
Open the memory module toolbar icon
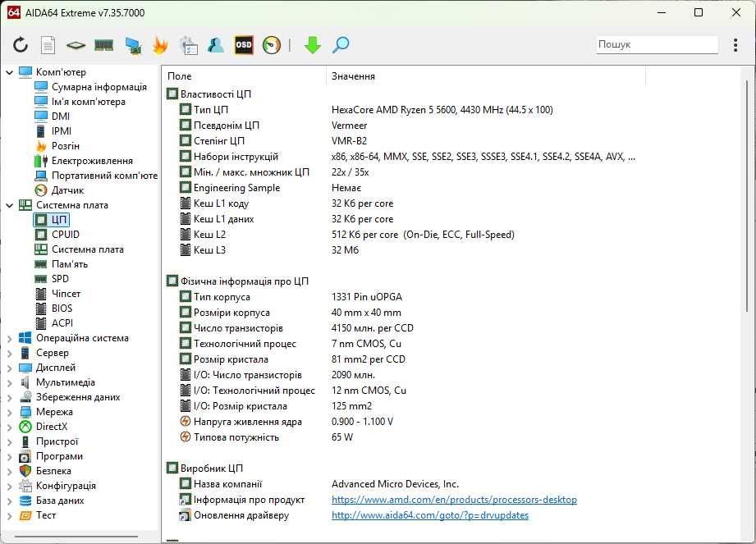pyautogui.click(x=103, y=45)
